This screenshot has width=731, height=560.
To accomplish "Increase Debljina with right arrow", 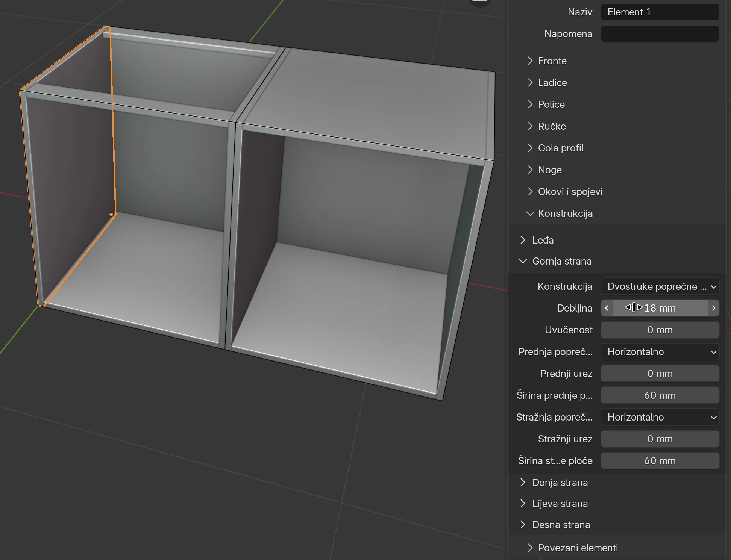I will pos(713,308).
